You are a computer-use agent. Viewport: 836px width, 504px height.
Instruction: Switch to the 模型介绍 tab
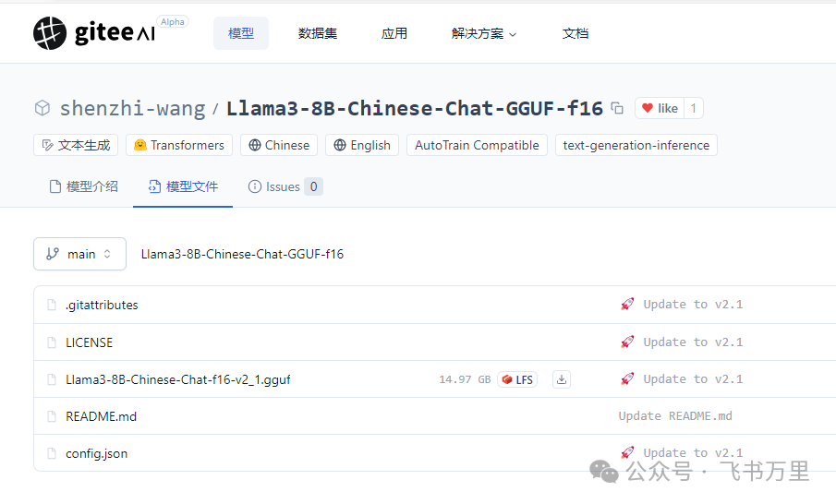click(84, 186)
